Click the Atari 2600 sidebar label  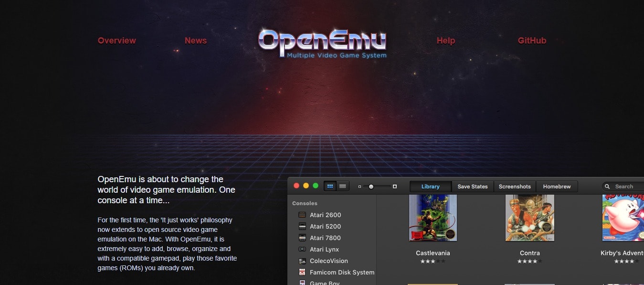click(326, 215)
